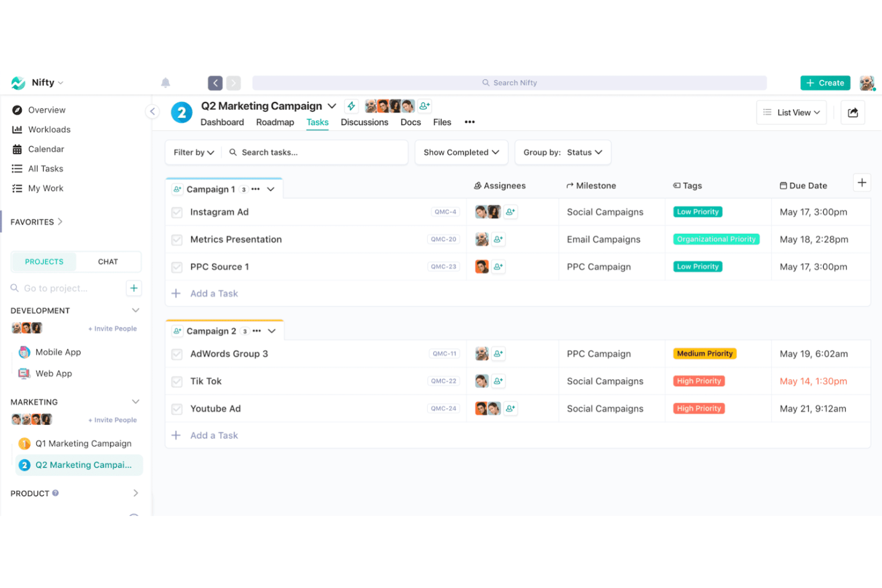Focus the Search tasks field
Screen dimensions: 882x588
tap(316, 153)
